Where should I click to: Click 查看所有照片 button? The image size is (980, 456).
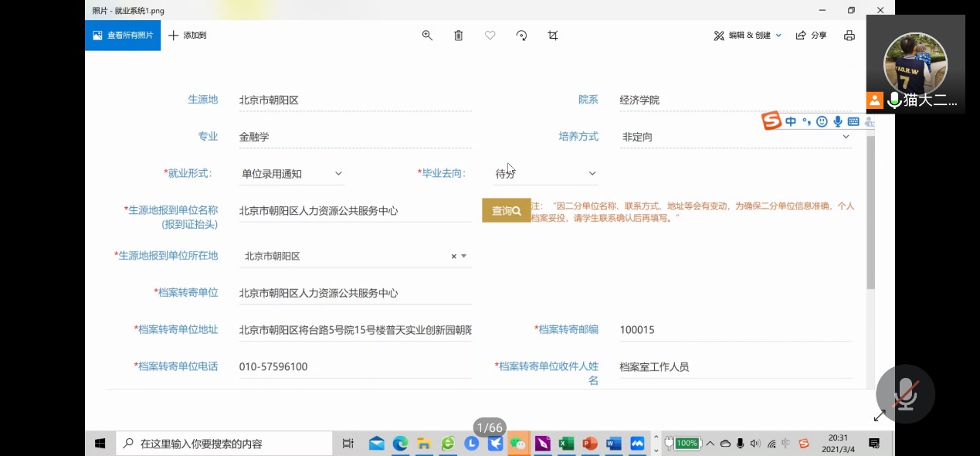123,36
